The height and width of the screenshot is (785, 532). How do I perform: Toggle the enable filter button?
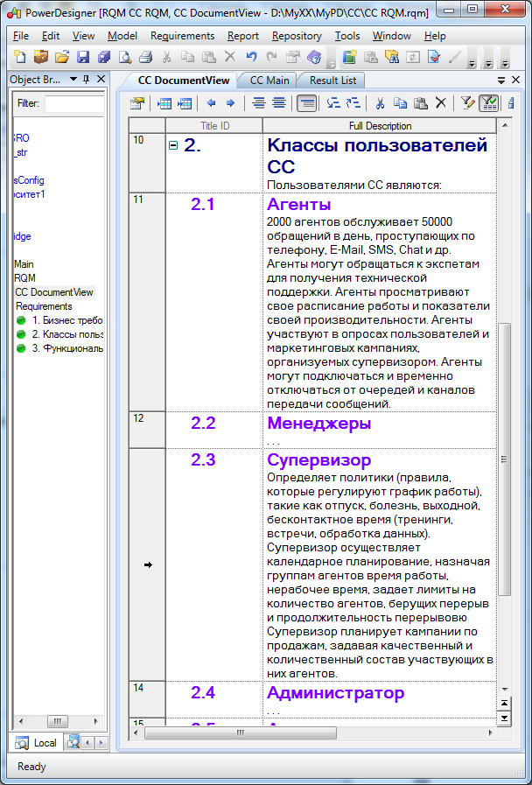[488, 103]
